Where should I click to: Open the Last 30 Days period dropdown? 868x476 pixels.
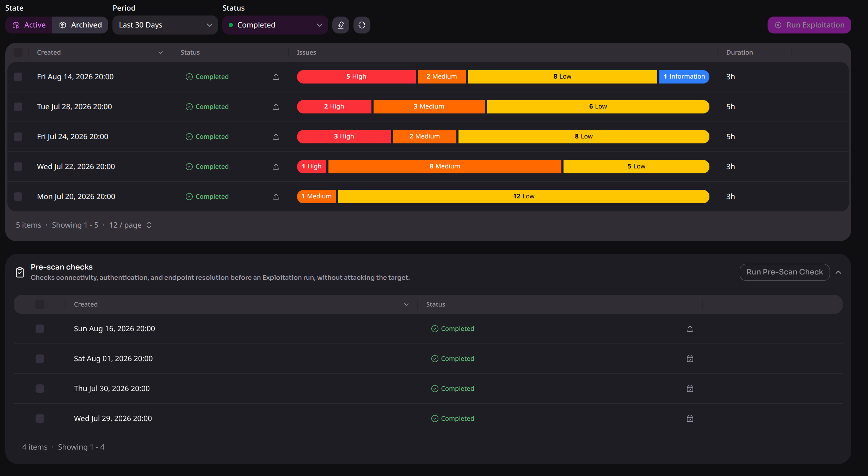[x=165, y=25]
